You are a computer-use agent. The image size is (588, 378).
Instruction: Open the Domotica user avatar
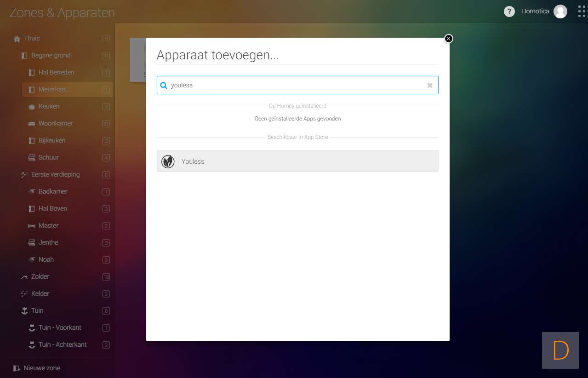(560, 11)
